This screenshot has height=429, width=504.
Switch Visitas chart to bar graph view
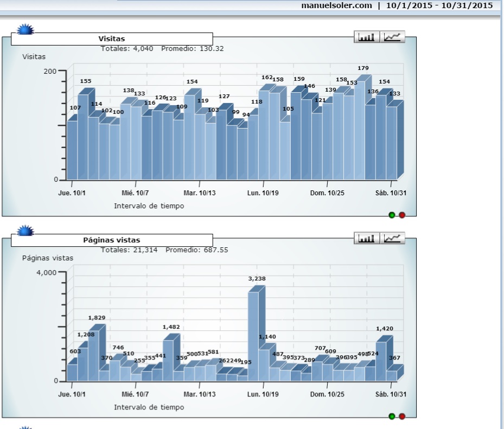[367, 37]
